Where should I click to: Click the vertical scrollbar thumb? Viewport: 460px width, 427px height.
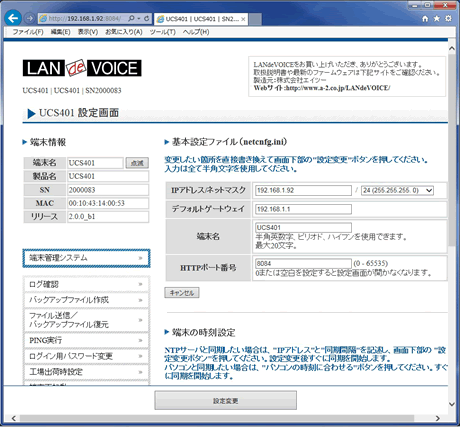pyautogui.click(x=452, y=150)
